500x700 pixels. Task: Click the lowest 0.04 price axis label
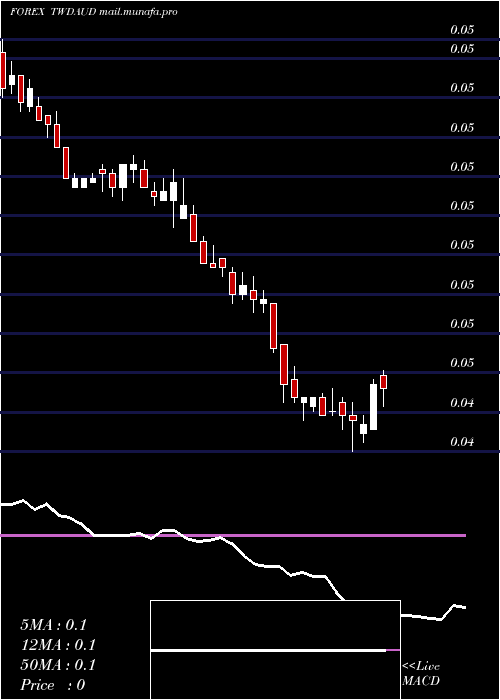click(462, 442)
